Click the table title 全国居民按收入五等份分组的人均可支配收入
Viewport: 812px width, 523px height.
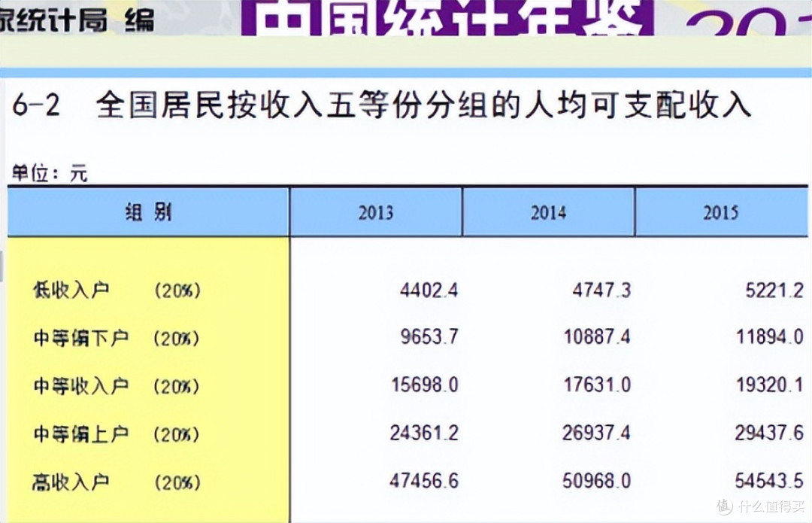pos(423,104)
